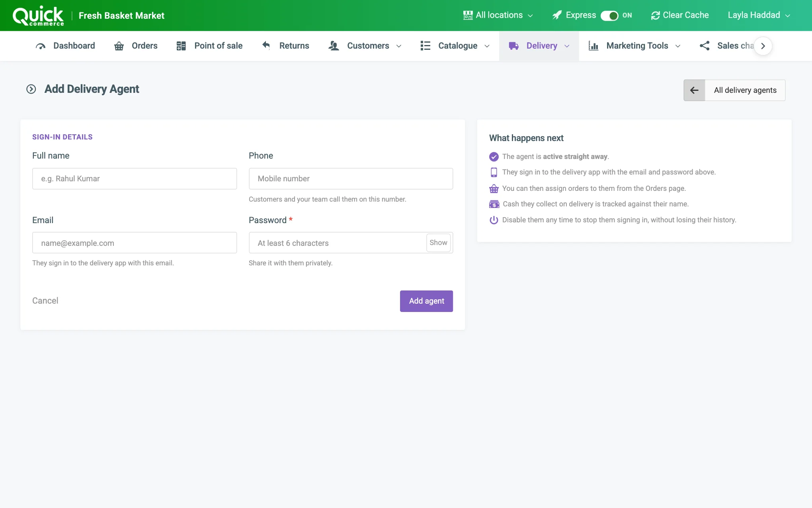Viewport: 812px width, 508px height.
Task: Click the Marketing Tools chart icon
Action: (x=593, y=46)
